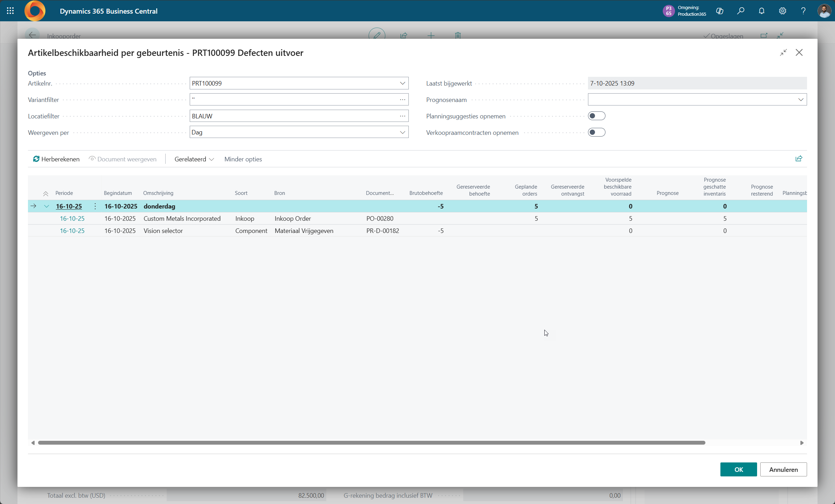Viewport: 835px width, 504px height.
Task: Open row options for period 16-10-25
Action: pos(95,206)
